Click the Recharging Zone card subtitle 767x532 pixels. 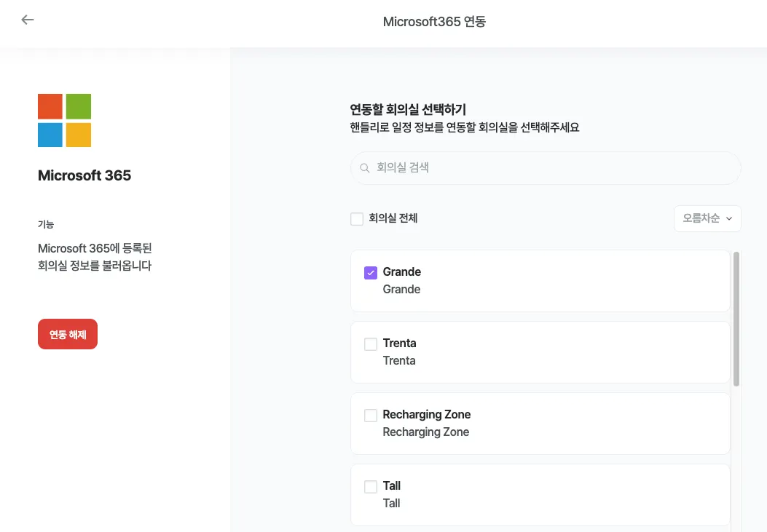point(426,432)
